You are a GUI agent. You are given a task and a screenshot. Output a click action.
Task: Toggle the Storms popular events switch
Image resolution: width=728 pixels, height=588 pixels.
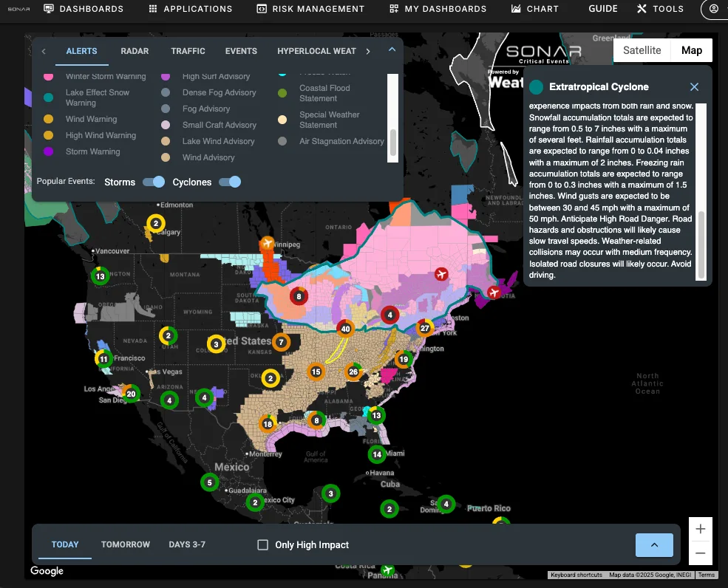[154, 182]
